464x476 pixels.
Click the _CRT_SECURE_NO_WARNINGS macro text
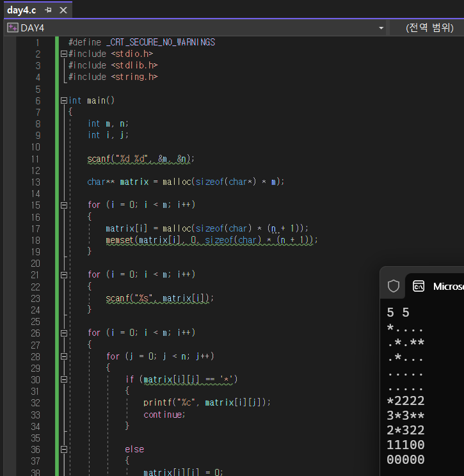pos(161,42)
